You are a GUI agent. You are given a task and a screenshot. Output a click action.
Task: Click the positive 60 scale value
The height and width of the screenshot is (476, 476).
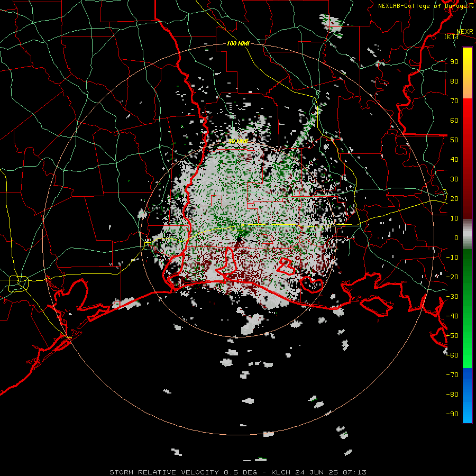pyautogui.click(x=454, y=120)
